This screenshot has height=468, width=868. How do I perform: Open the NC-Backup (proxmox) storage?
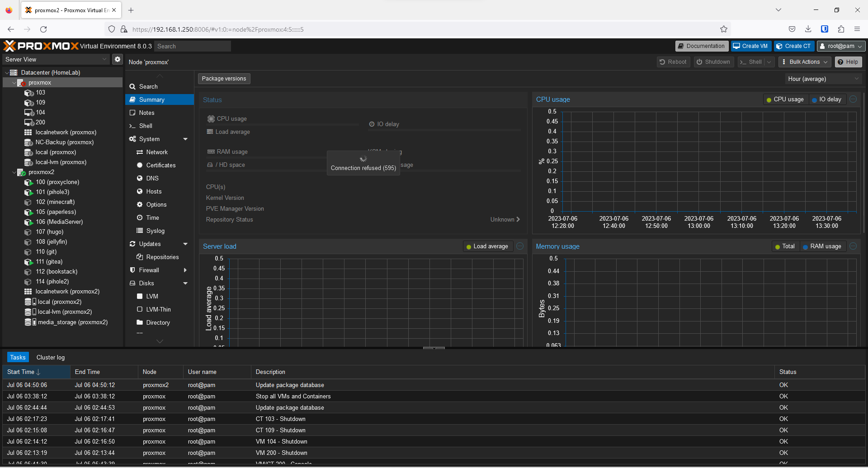click(64, 142)
